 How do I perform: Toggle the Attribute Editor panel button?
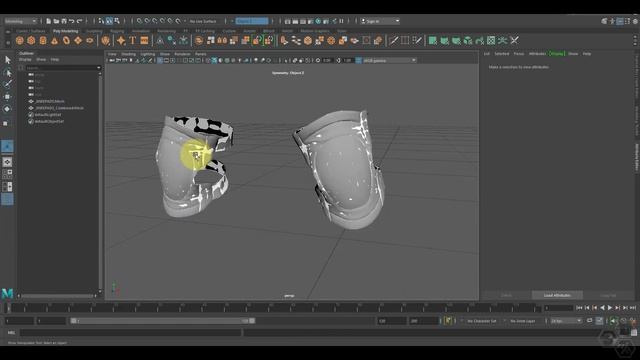click(x=620, y=21)
